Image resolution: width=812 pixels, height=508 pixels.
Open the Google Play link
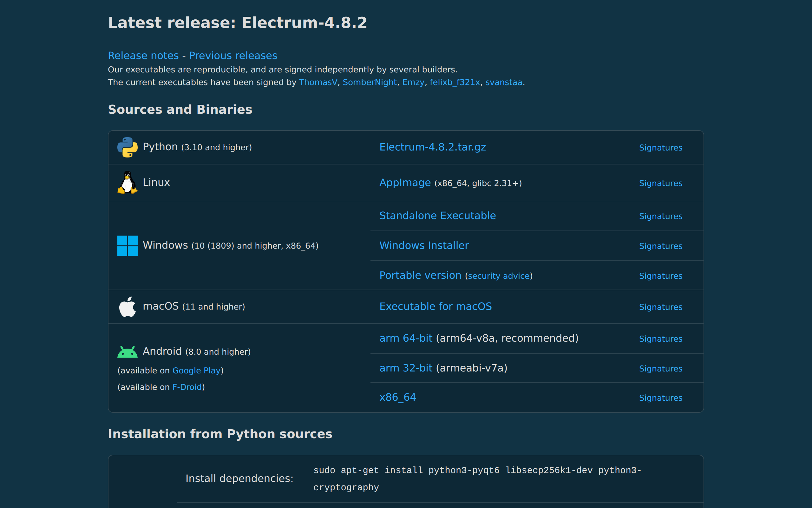pyautogui.click(x=196, y=371)
